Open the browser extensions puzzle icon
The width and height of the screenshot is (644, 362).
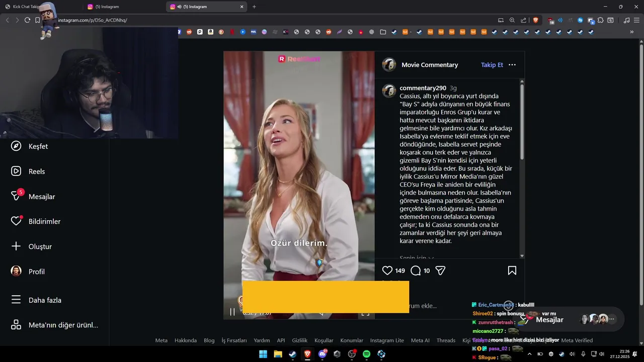(601, 20)
